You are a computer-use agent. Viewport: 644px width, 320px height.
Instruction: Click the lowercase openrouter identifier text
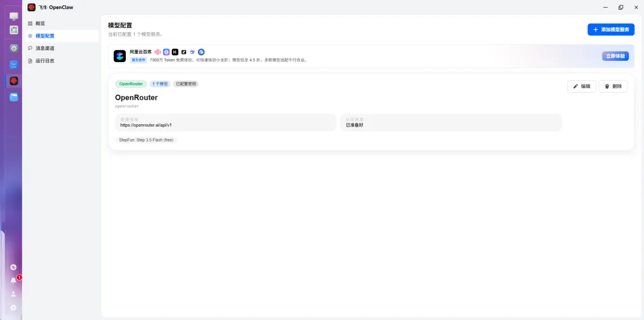[127, 106]
